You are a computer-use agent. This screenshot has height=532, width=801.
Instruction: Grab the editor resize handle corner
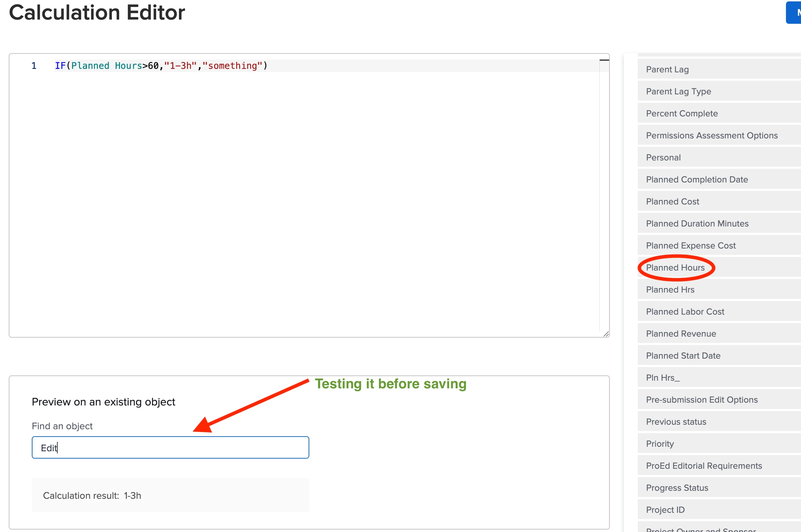(x=606, y=334)
